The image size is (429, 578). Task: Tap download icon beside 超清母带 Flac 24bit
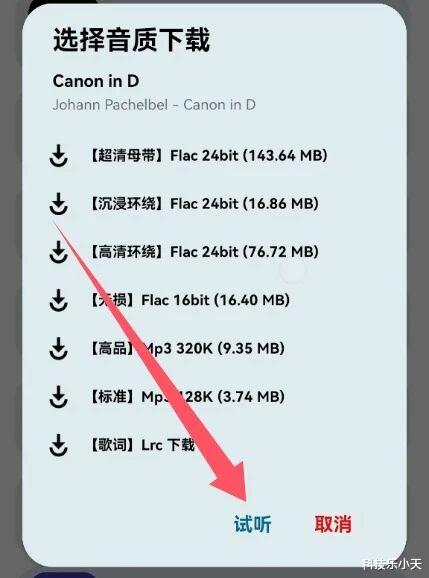point(58,156)
